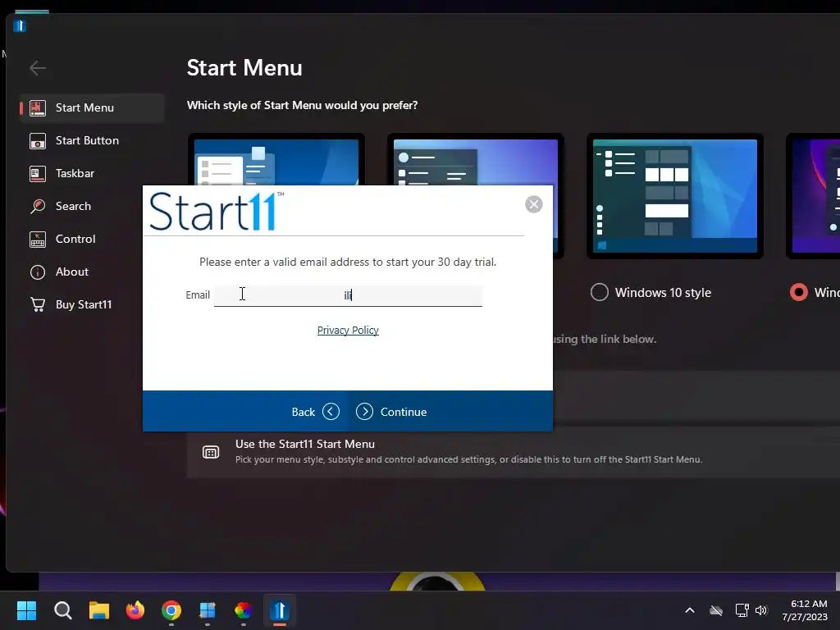
Task: Click the right arrow circle icon beside Continue
Action: click(x=364, y=412)
